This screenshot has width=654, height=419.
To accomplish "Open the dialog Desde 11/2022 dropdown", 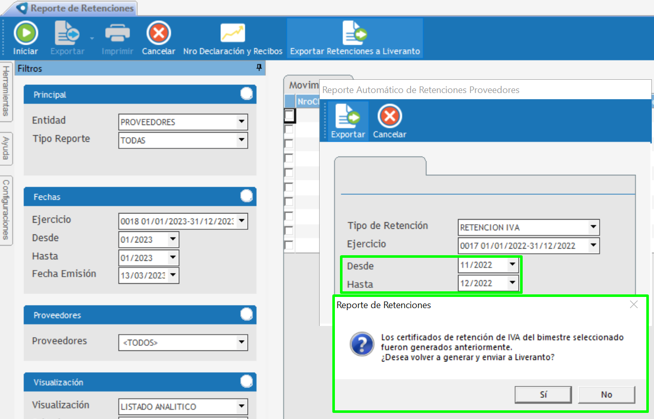I will [512, 265].
